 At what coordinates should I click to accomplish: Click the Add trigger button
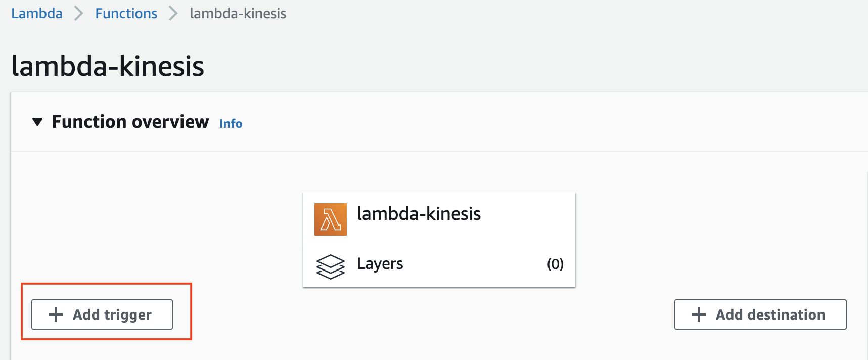(102, 314)
